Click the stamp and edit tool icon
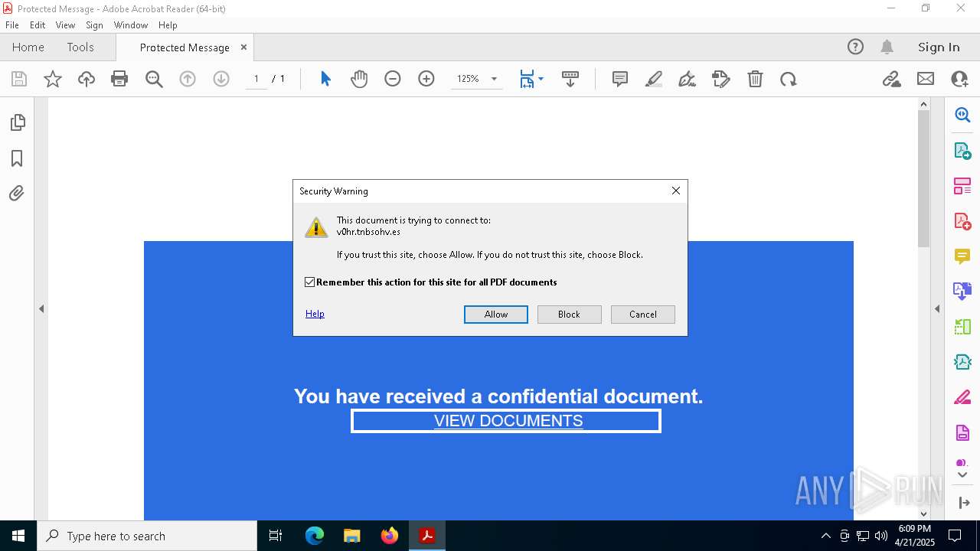 pos(721,79)
